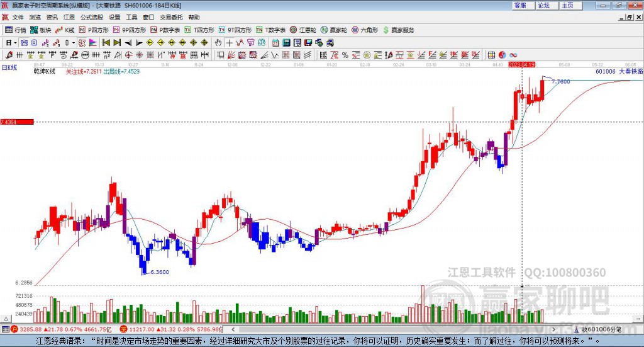Launch the 赢家轮 wheel tool
Image resolution: width=644 pixels, height=347 pixels.
tap(333, 30)
